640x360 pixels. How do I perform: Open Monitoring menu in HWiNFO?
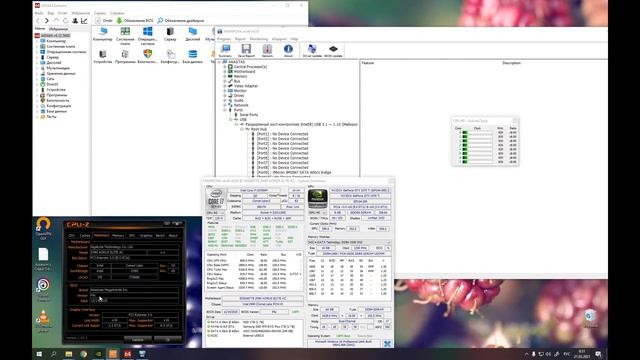point(259,39)
